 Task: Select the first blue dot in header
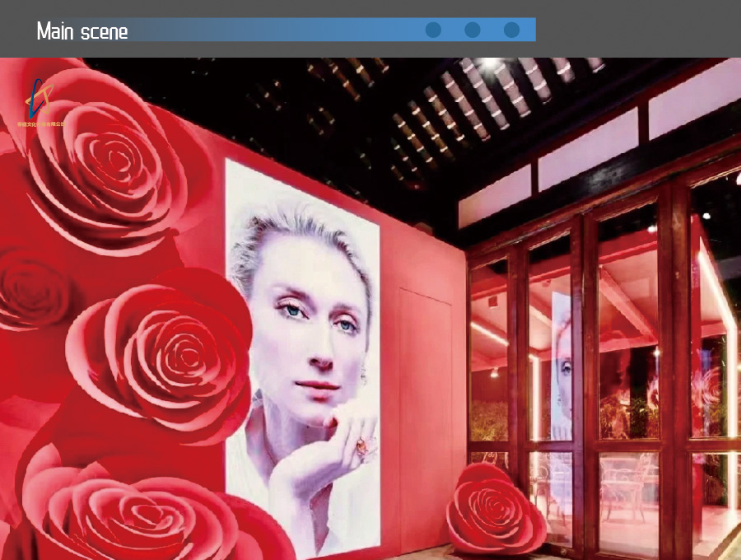(433, 30)
